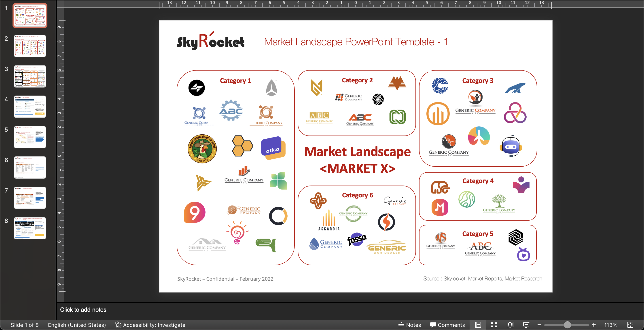Select the rooster badge logo
Image resolution: width=644 pixels, height=330 pixels.
click(x=202, y=148)
